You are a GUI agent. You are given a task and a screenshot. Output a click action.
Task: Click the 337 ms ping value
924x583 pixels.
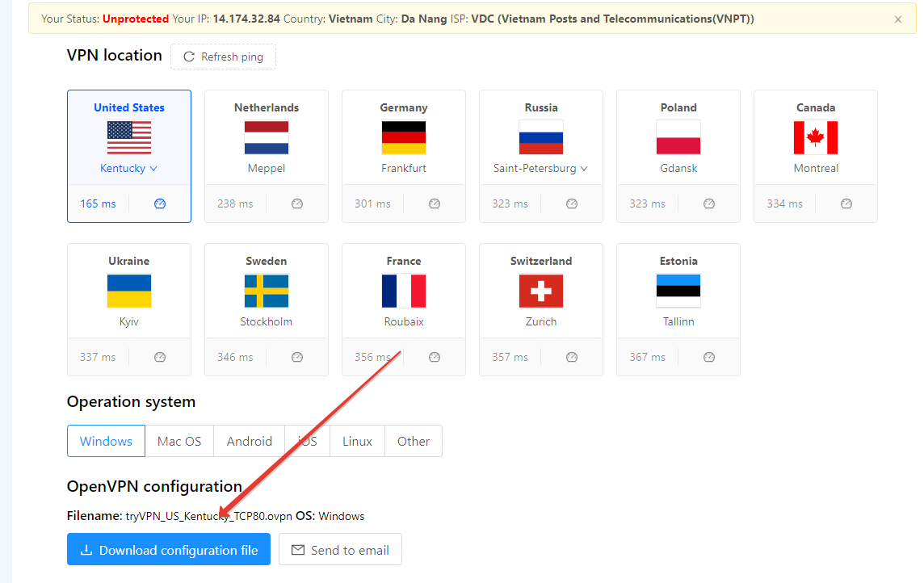[98, 357]
